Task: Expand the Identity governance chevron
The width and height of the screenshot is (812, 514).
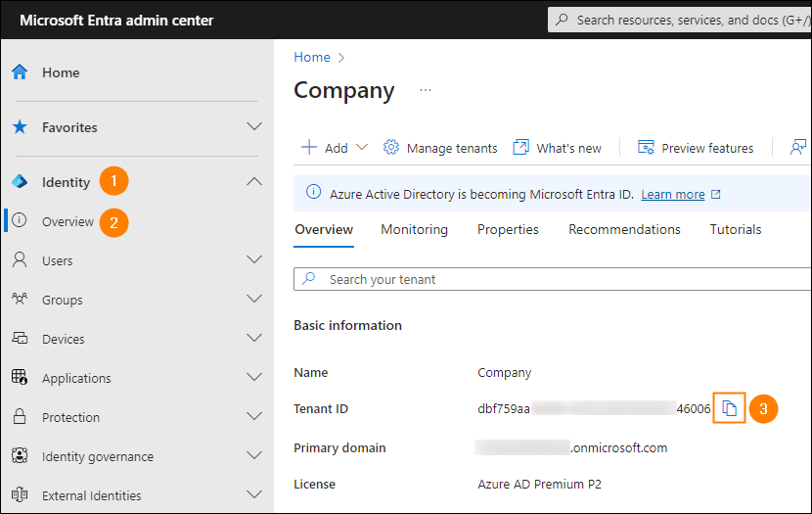Action: pyautogui.click(x=254, y=455)
